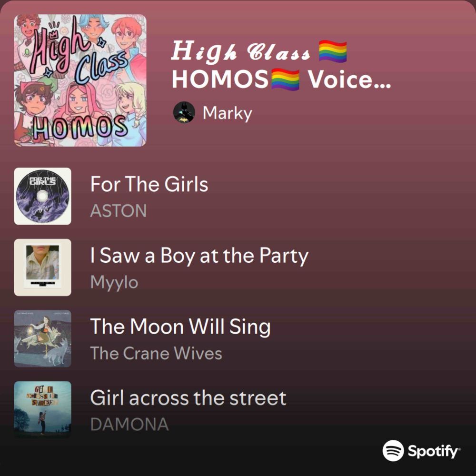Select the I Saw a Boy album cover
476x476 pixels.
pos(42,267)
